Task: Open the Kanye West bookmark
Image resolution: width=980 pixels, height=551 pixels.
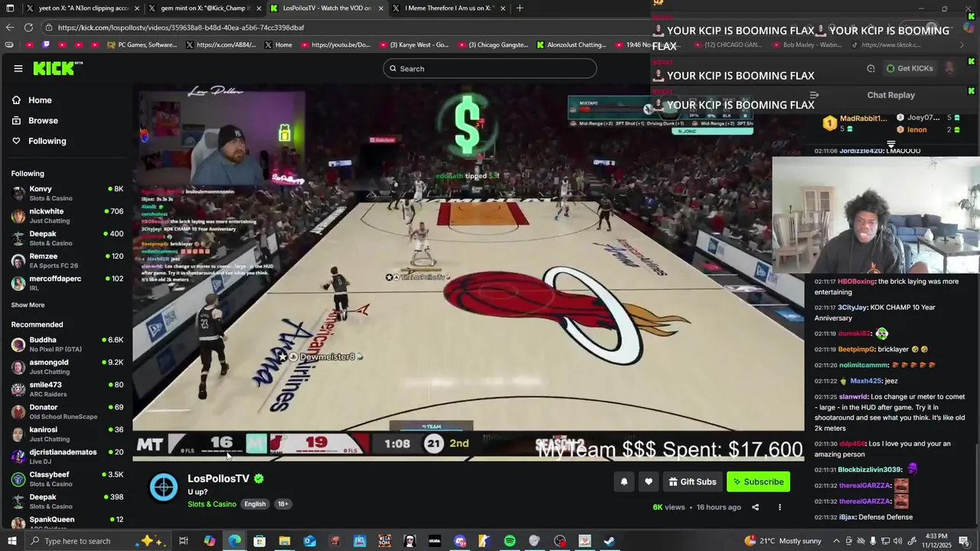Action: click(x=413, y=45)
